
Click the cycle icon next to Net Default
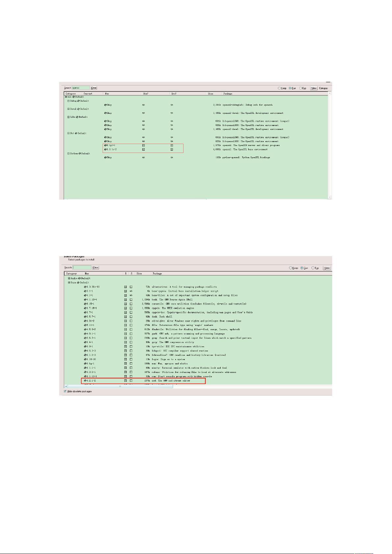pyautogui.click(x=76, y=133)
